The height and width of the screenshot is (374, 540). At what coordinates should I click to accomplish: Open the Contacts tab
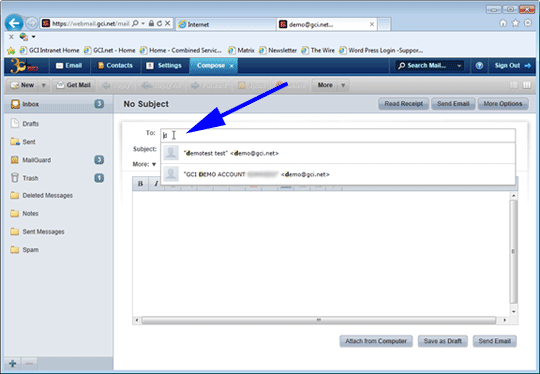coord(115,65)
